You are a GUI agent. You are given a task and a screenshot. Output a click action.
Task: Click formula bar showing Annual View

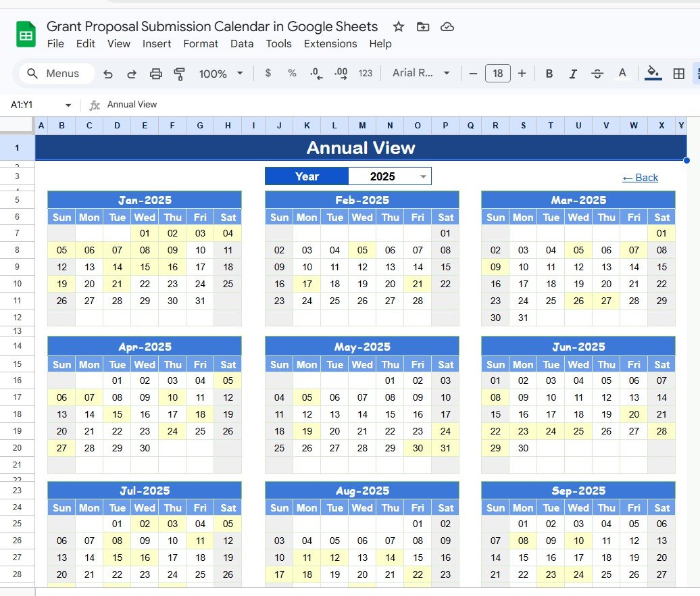point(132,105)
